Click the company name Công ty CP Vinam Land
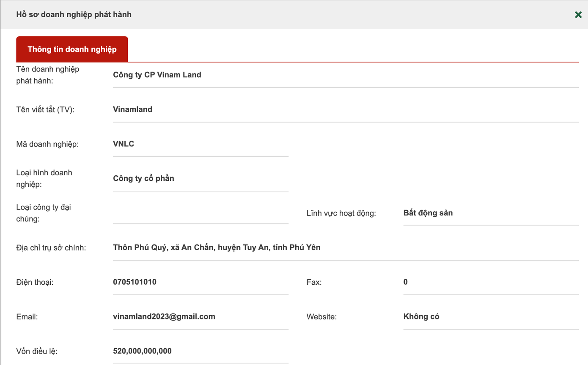This screenshot has width=588, height=365. click(157, 75)
